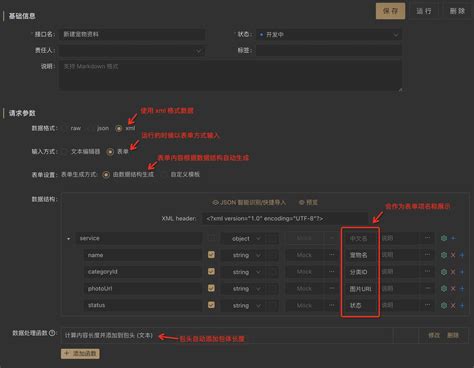
Task: Focus the 接口名 input field
Action: pos(132,35)
